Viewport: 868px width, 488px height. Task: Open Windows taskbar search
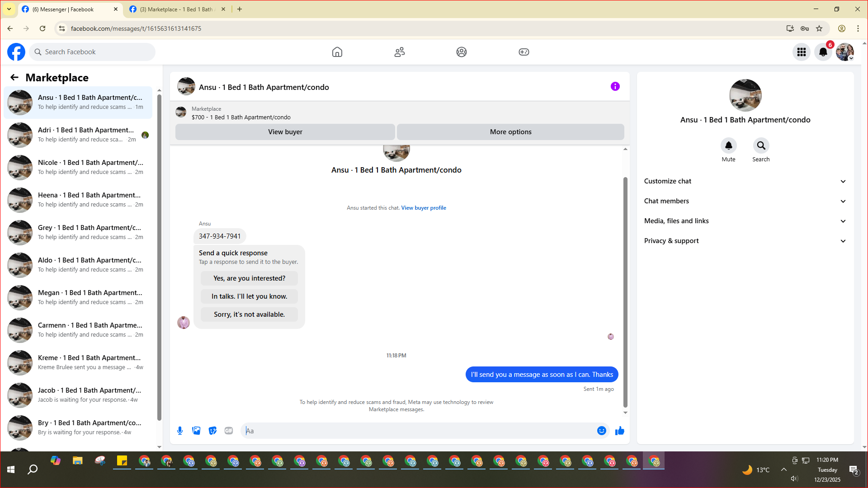point(33,469)
